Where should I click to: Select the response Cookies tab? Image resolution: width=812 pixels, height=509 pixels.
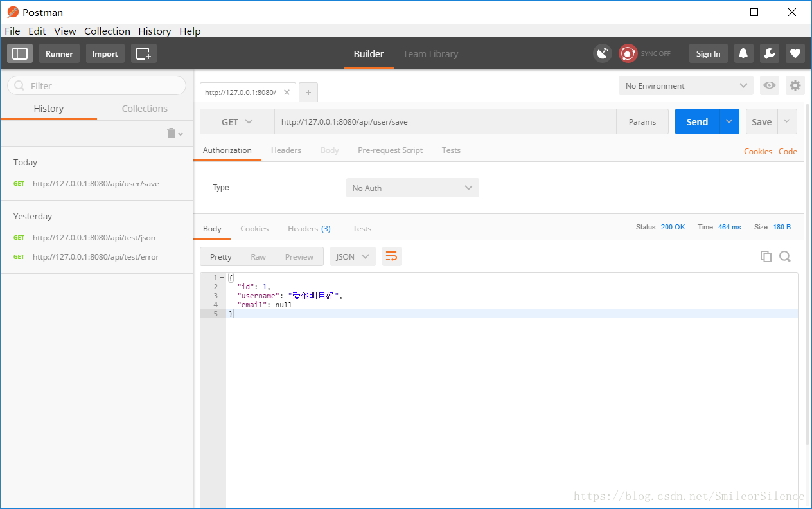(x=254, y=229)
